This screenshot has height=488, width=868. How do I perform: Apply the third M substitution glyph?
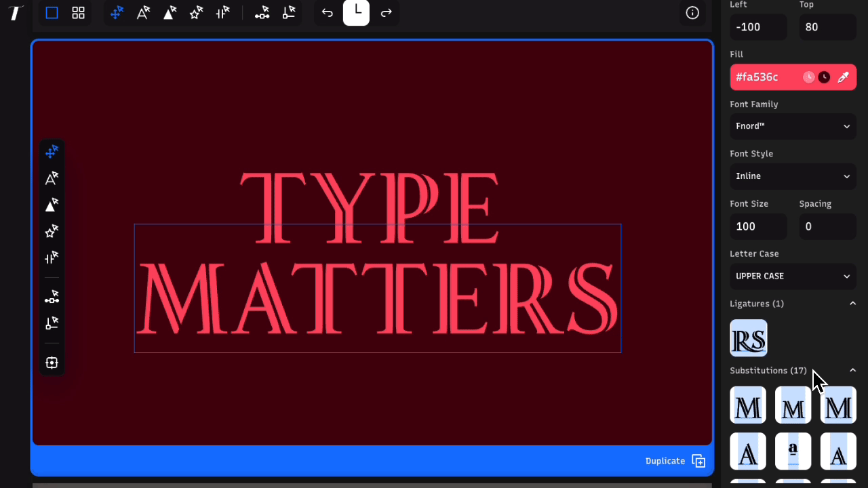[x=839, y=405]
